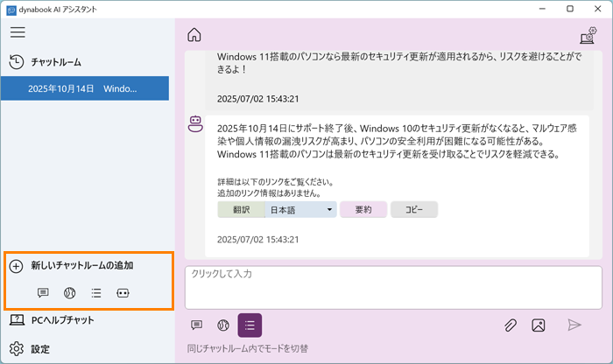This screenshot has width=613, height=364.
Task: Click the chat room history clock icon
Action: tap(16, 62)
